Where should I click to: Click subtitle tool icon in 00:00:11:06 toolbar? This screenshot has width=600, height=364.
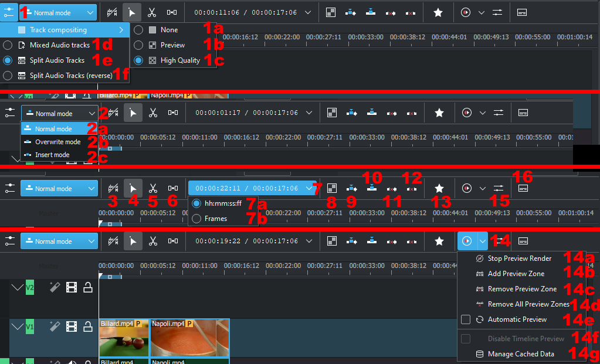522,13
